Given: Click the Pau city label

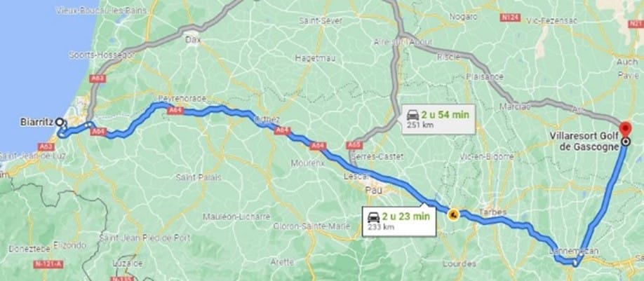Looking at the screenshot, I should tap(374, 191).
